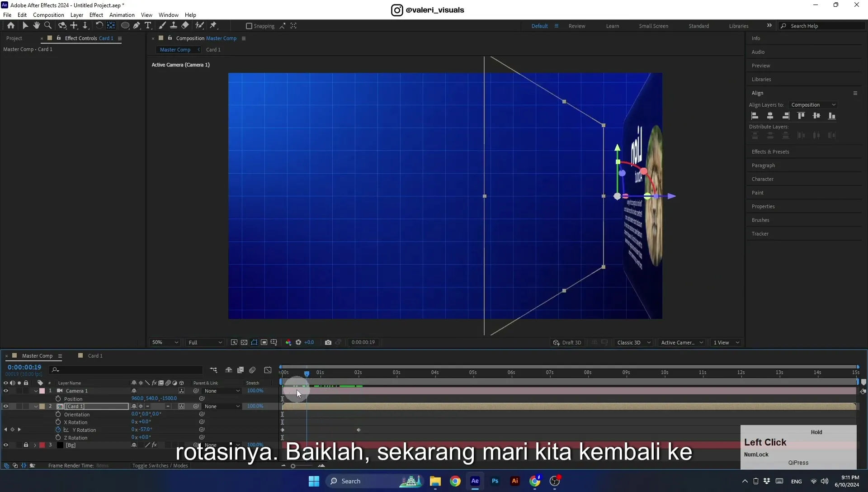Click the Bg layer red label color

click(x=42, y=445)
